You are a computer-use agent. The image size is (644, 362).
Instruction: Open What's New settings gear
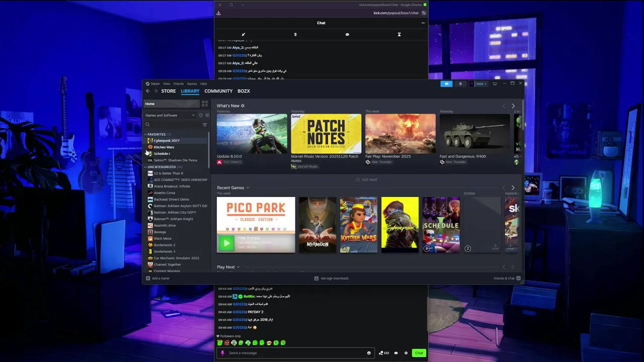pyautogui.click(x=243, y=106)
